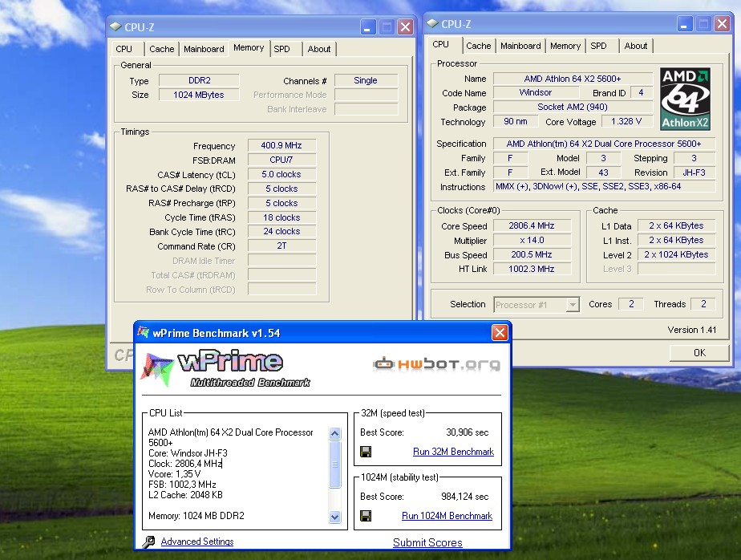Click the memory Frequency 400.9 MHz field
This screenshot has width=741, height=560.
[281, 146]
